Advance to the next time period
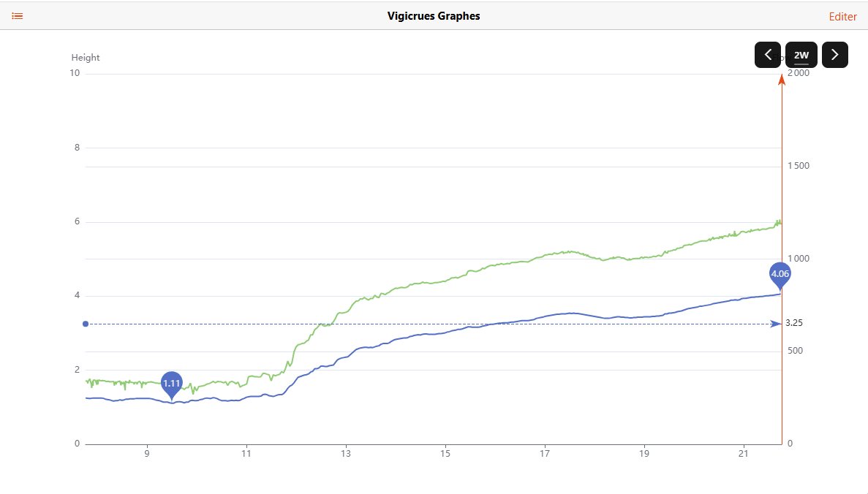 pos(834,55)
